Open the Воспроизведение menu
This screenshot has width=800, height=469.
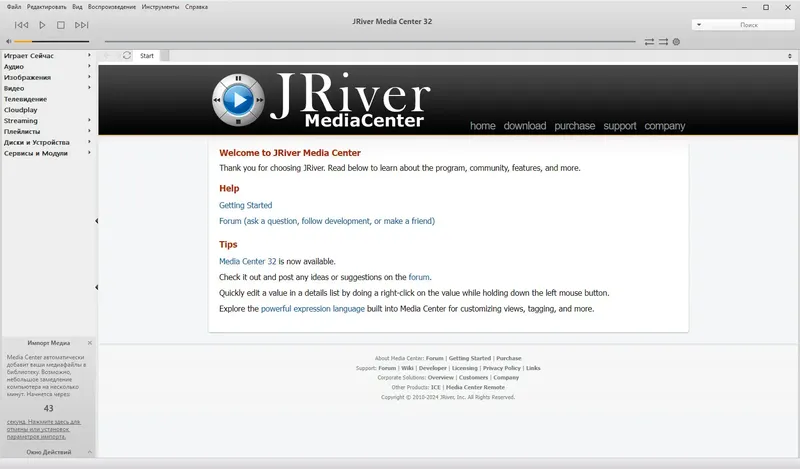(112, 7)
